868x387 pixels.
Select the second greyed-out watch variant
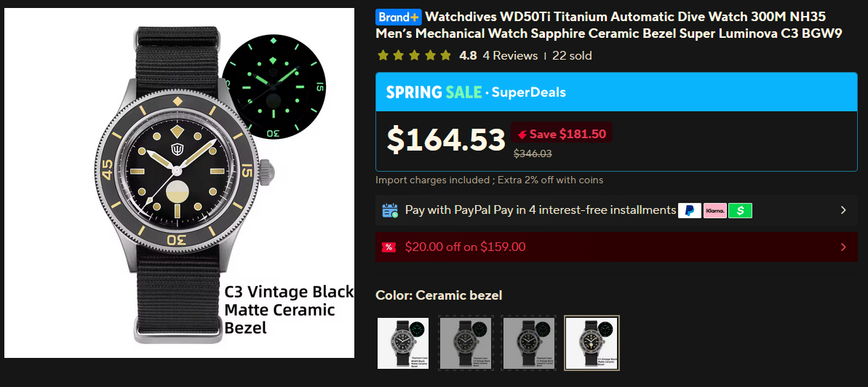(466, 343)
